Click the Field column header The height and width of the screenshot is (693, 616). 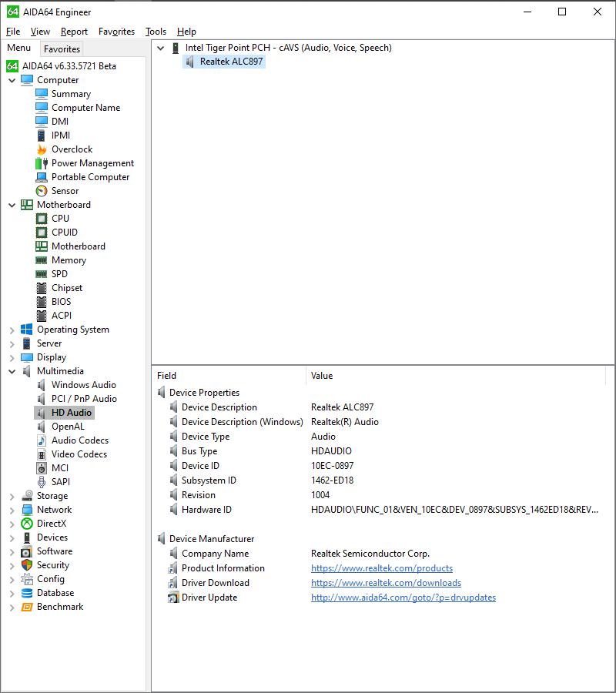(229, 375)
